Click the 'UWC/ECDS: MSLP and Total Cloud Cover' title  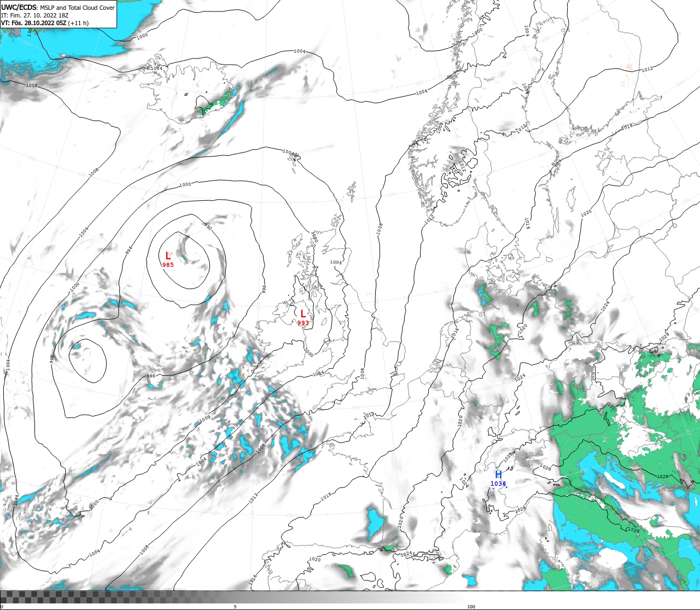[58, 8]
